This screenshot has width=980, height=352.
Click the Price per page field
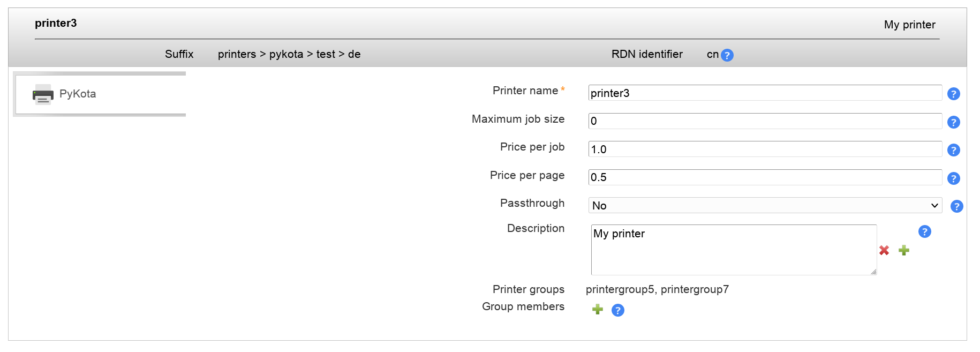tap(765, 177)
